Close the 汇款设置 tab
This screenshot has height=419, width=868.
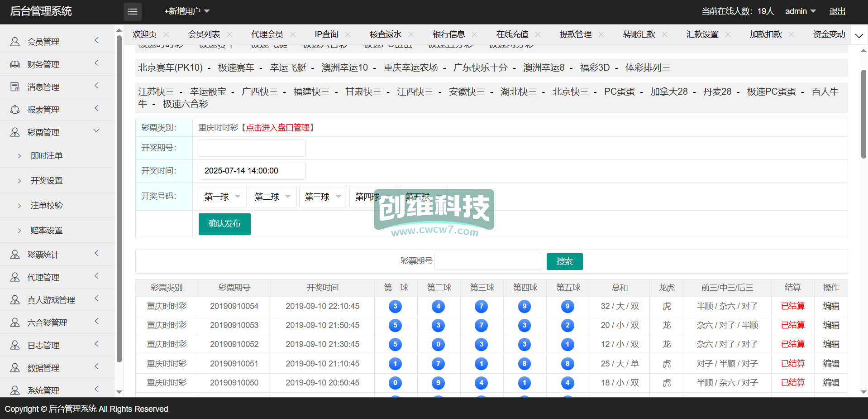click(x=728, y=34)
